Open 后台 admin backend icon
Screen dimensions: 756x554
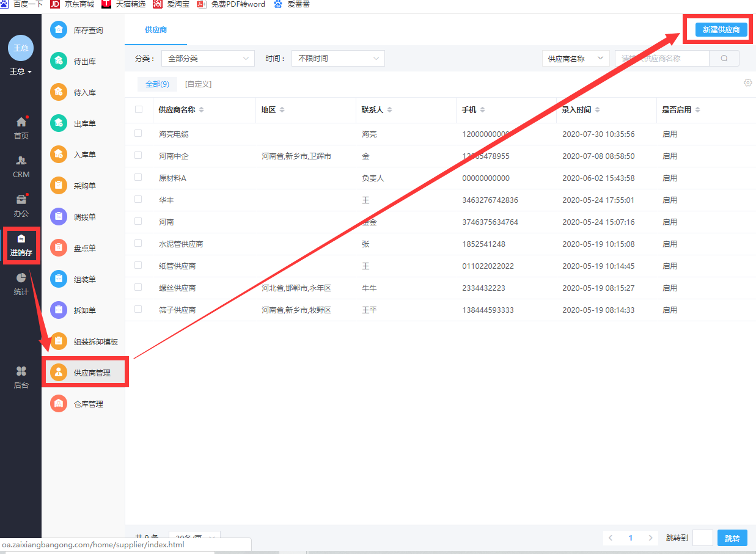[21, 371]
